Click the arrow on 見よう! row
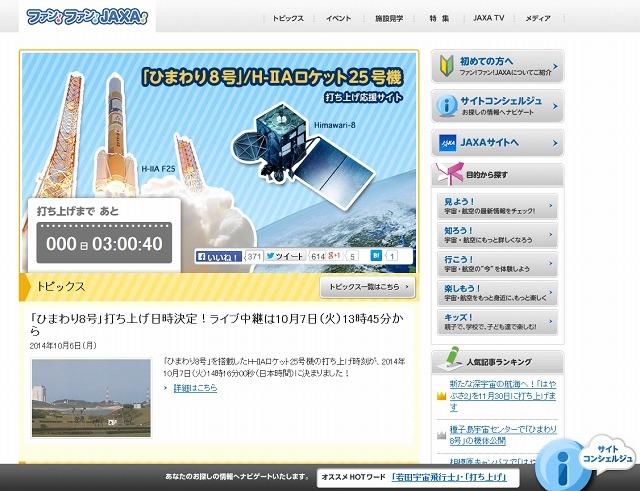 551,206
